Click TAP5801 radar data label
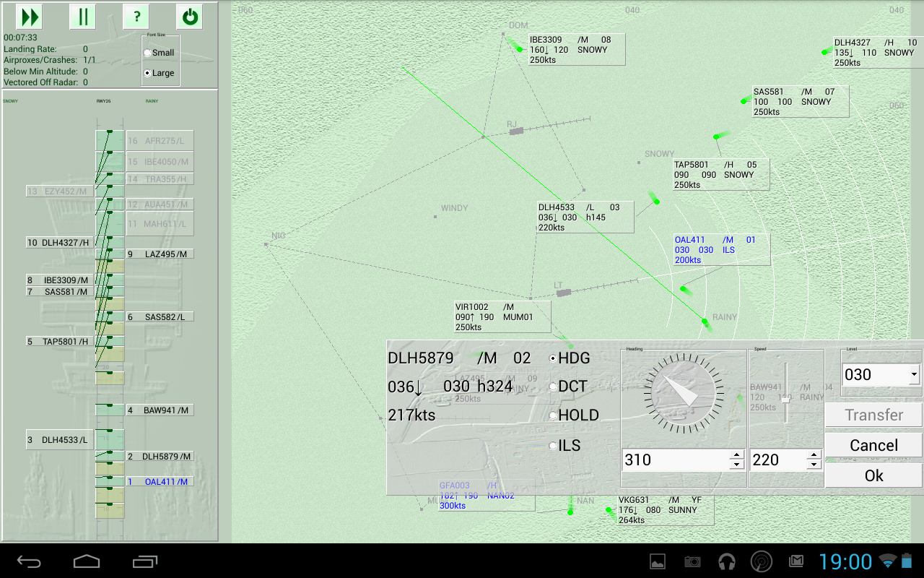This screenshot has height=578, width=924. coord(721,175)
